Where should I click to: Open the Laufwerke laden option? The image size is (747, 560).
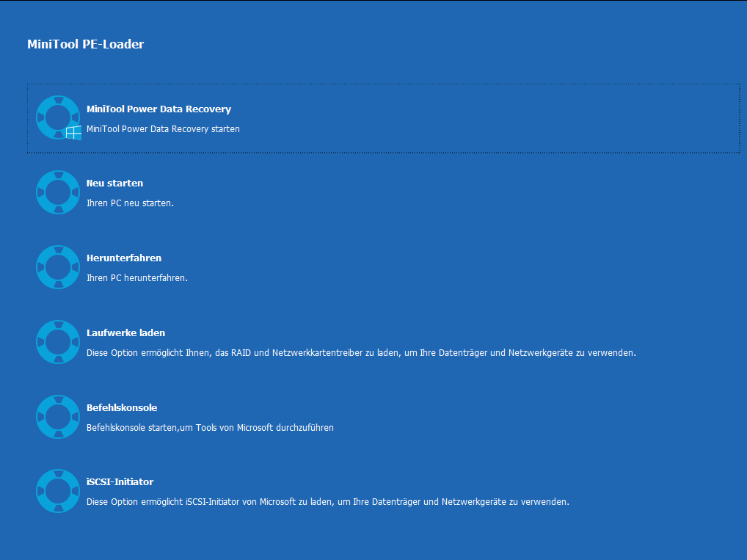[125, 332]
